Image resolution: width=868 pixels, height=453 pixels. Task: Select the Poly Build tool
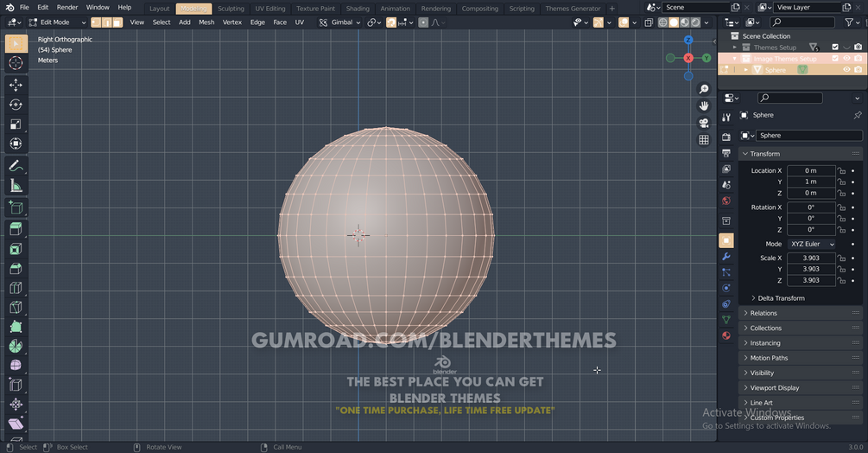(16, 327)
